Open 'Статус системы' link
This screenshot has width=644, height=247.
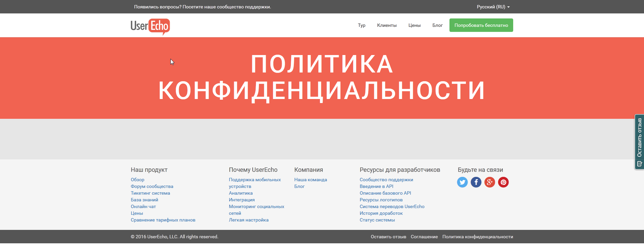pos(377,220)
